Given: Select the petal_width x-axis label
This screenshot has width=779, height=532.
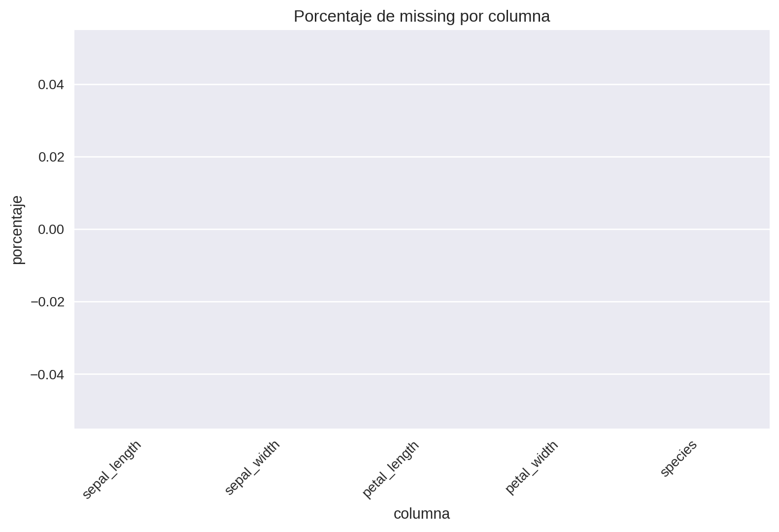Looking at the screenshot, I should [x=532, y=467].
